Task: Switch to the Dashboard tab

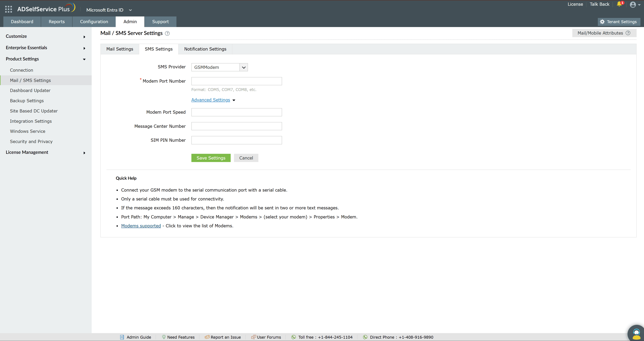Action: pyautogui.click(x=22, y=22)
